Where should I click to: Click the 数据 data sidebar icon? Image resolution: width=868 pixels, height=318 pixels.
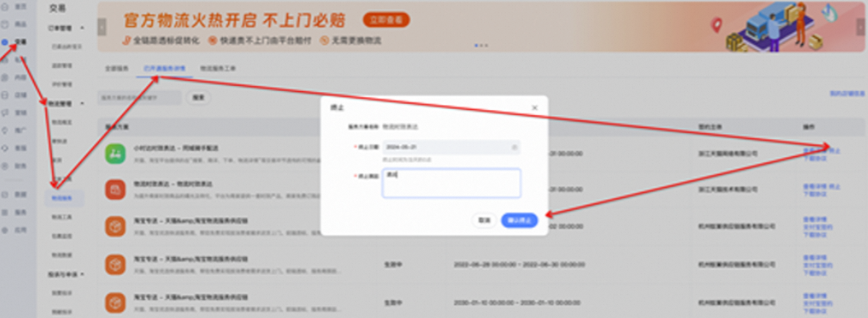5,195
